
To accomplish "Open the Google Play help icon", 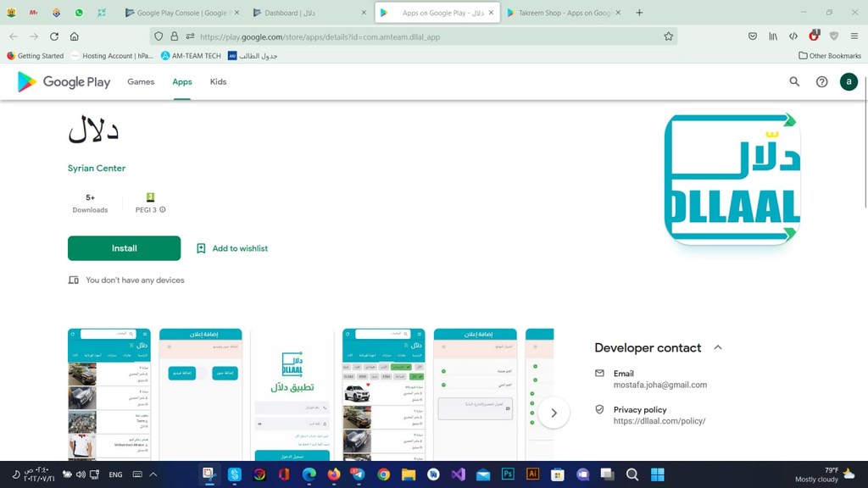I will coord(822,82).
